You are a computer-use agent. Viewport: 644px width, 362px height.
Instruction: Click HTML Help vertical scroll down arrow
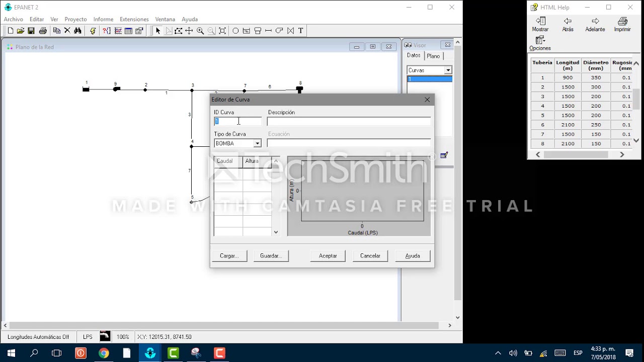636,141
